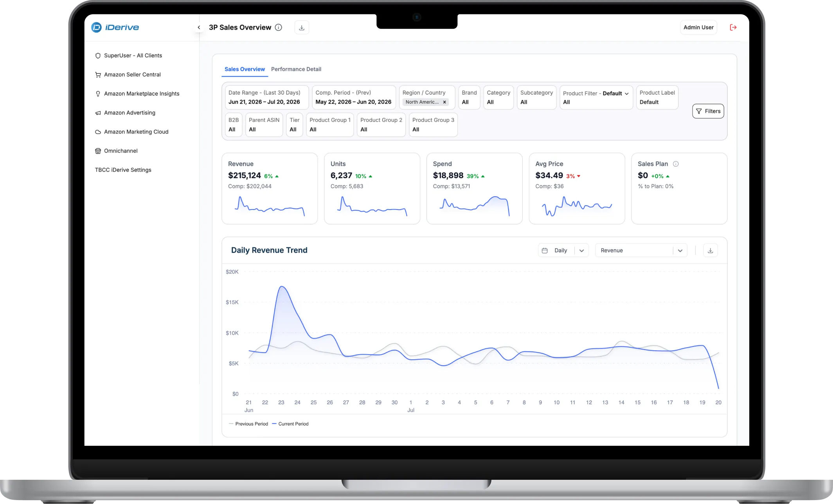This screenshot has height=504, width=833.
Task: Open the Region / Country filter
Action: click(x=427, y=97)
